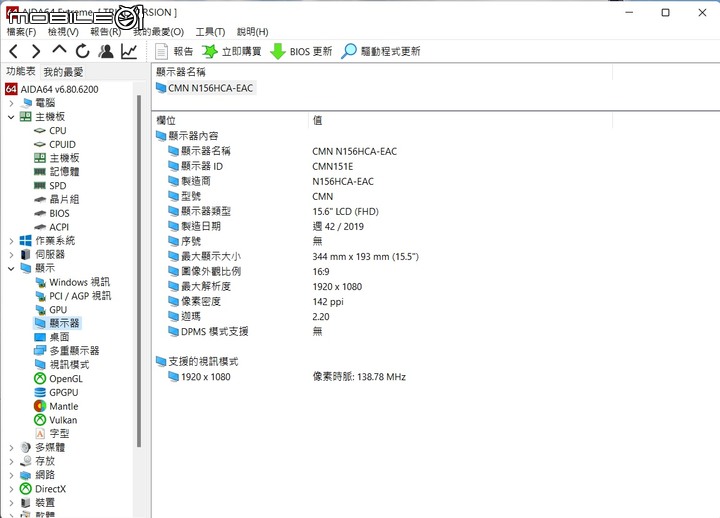Expand the 伺服器 tree node

(11, 254)
